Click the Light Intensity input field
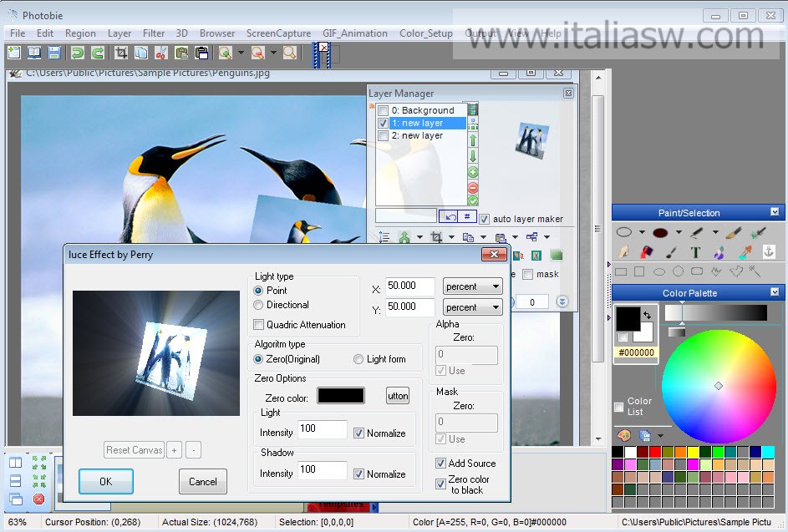The width and height of the screenshot is (788, 532). click(322, 429)
